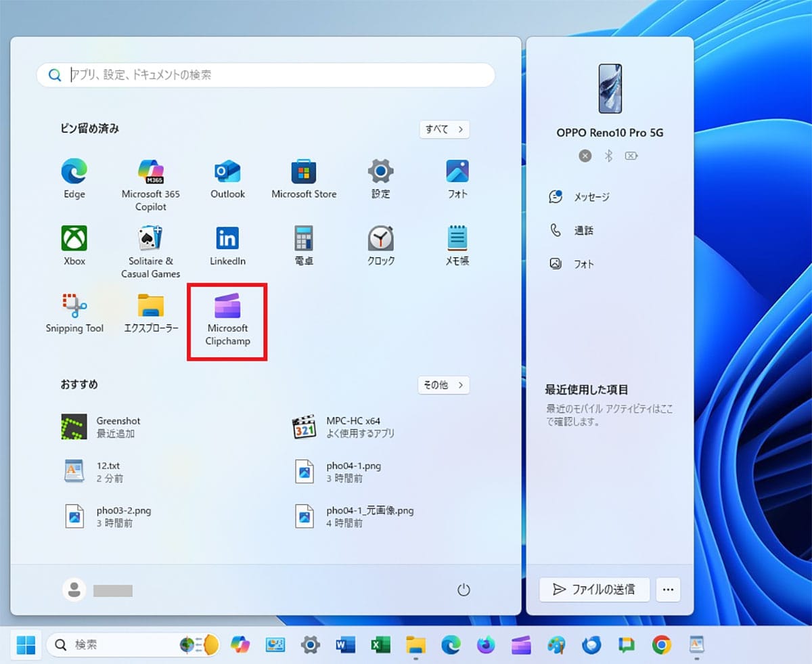Screen dimensions: 812x664
Task: Open Excel from the taskbar
Action: click(x=380, y=645)
